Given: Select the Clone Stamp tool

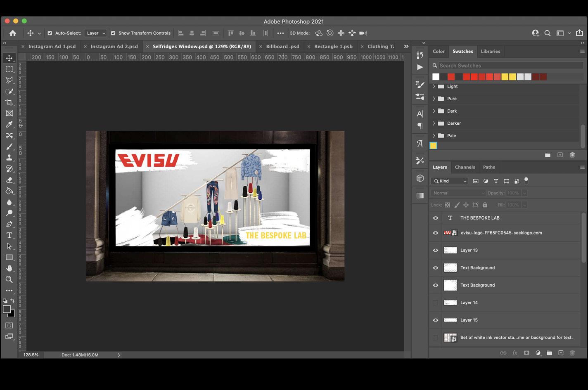Looking at the screenshot, I should [9, 158].
